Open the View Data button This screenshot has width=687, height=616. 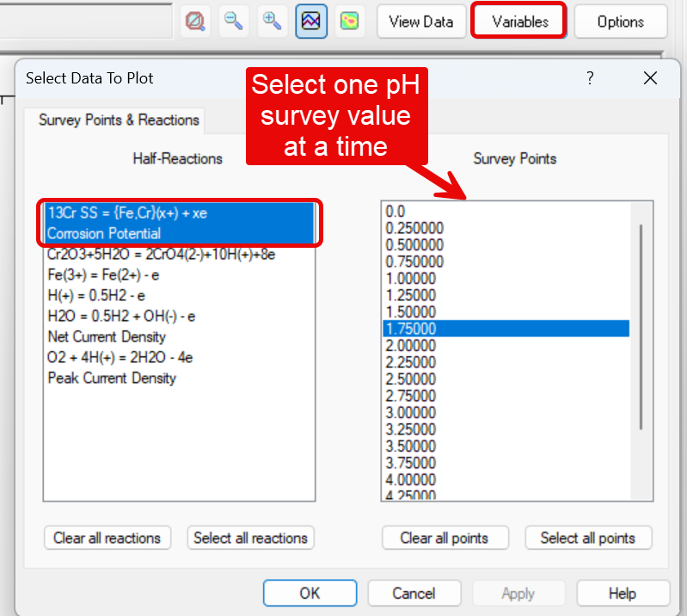[x=421, y=22]
